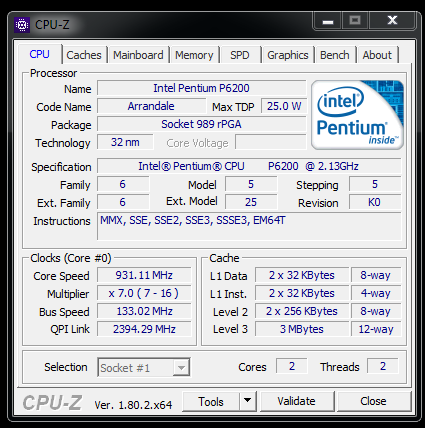This screenshot has height=428, width=425.
Task: Click the Code Name value 'Arrandale'
Action: point(151,106)
